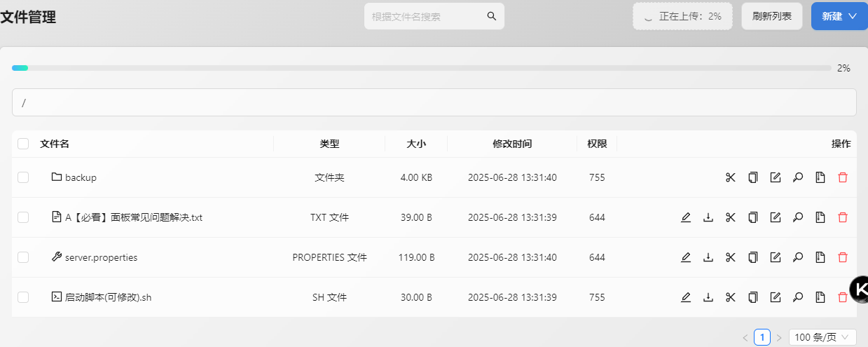Click the 大小 column header
This screenshot has width=868, height=347.
[416, 144]
